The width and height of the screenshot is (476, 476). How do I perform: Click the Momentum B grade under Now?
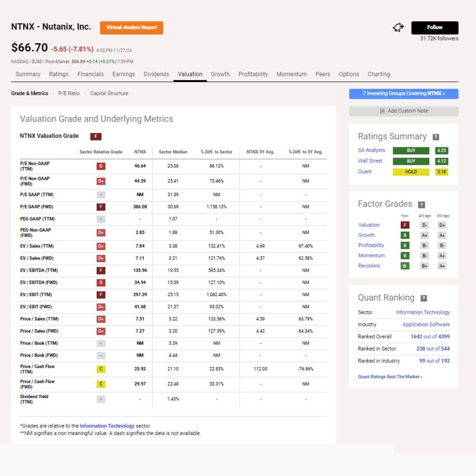pos(405,256)
